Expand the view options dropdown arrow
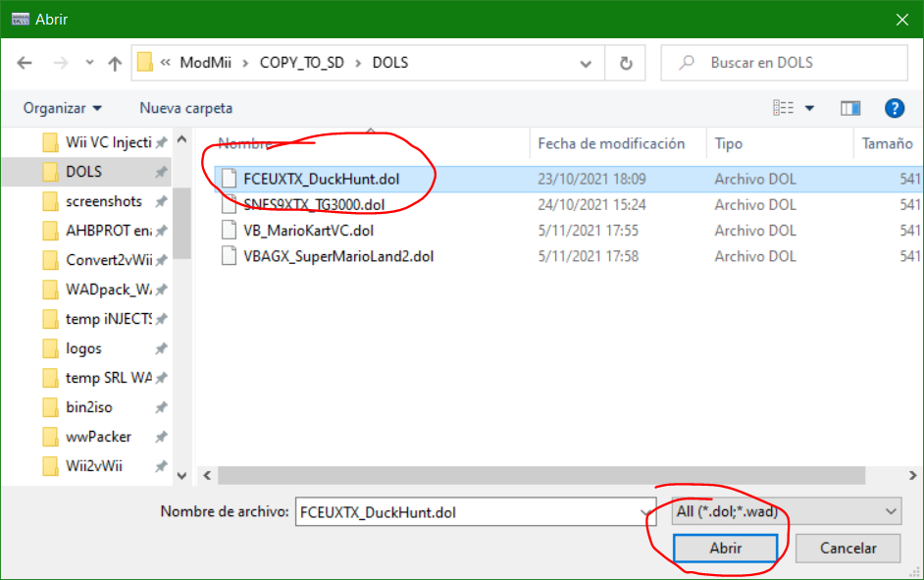 (x=809, y=108)
